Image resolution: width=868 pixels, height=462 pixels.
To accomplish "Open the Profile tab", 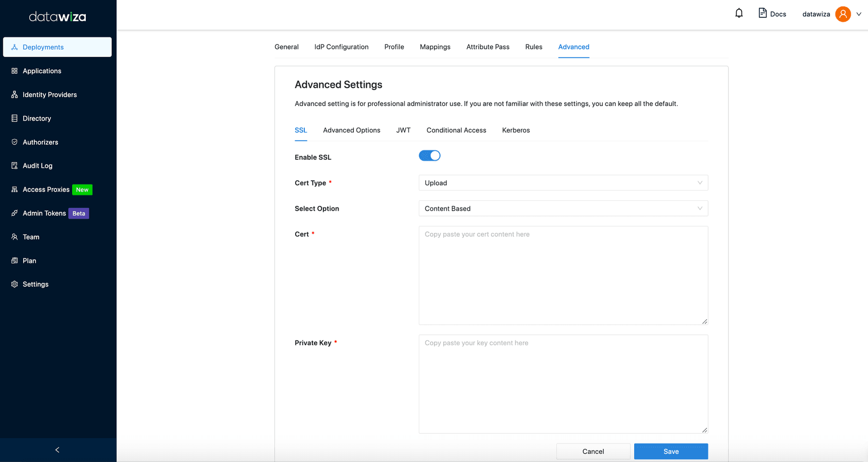I will [x=394, y=47].
